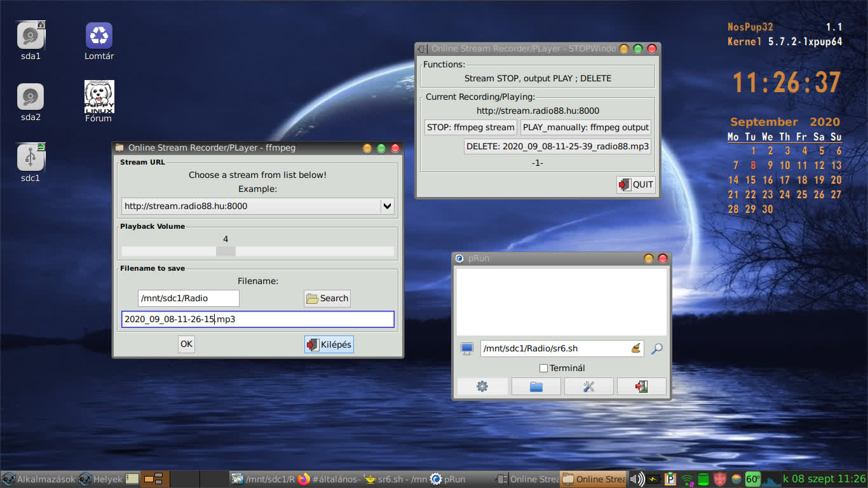The width and height of the screenshot is (868, 488).
Task: Click the save directory field /mnt/sdc1/Radio
Action: point(189,298)
